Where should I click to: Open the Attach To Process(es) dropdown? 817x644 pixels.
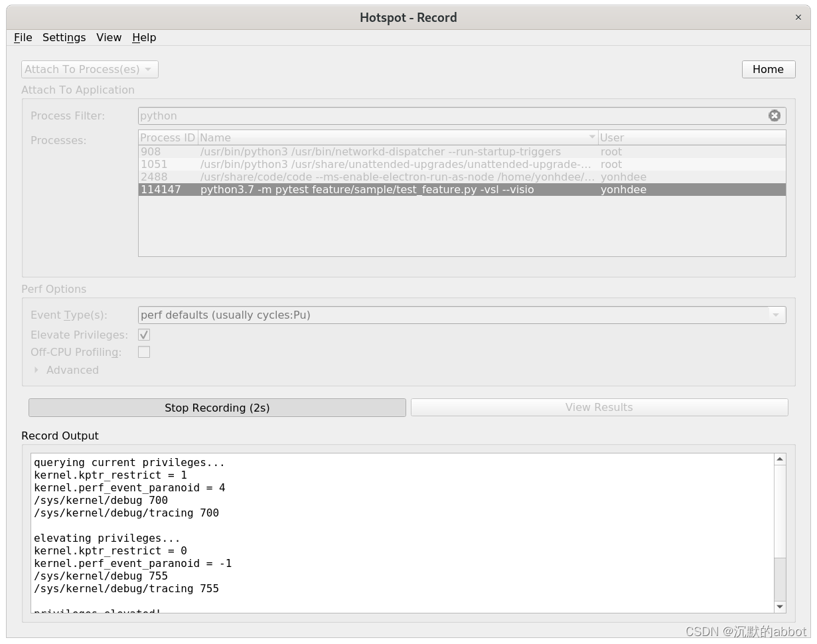(x=89, y=69)
